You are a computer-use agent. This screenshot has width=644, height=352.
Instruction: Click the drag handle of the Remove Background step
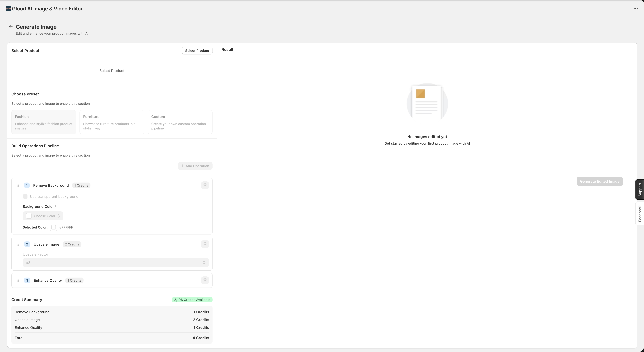click(x=17, y=185)
